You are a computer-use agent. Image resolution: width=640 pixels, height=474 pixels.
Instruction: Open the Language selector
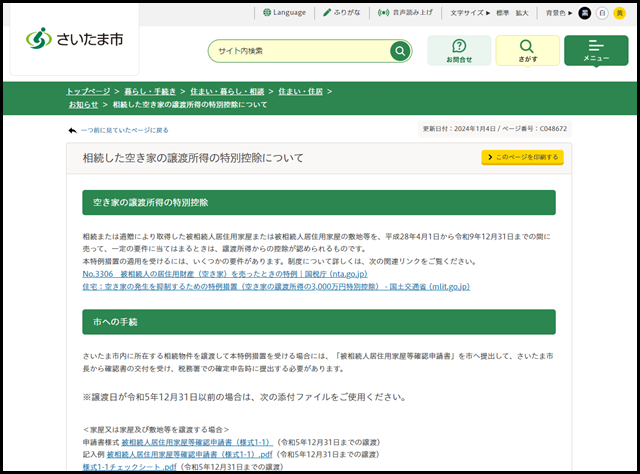pos(284,13)
